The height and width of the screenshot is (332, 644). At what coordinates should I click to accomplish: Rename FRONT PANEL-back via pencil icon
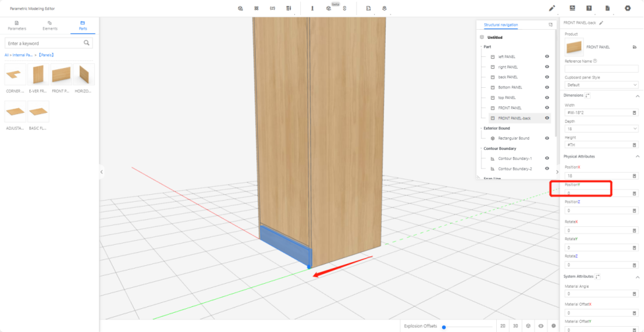pyautogui.click(x=602, y=23)
